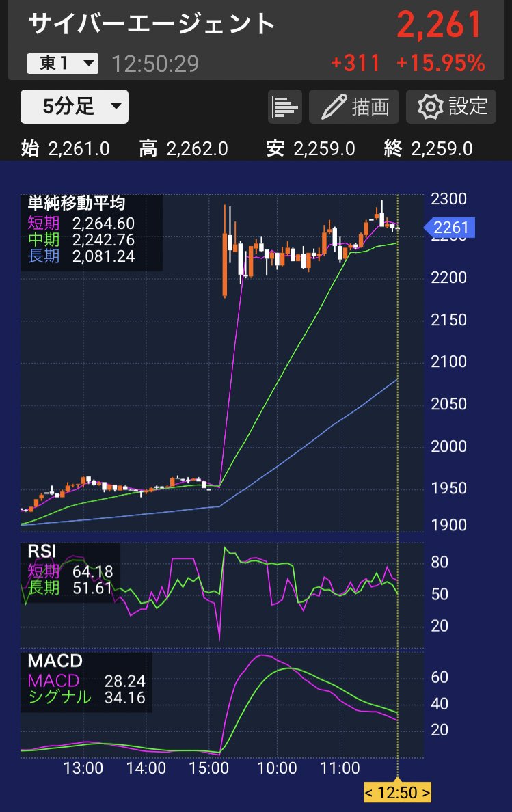Open the 東1 market dropdown
Image resolution: width=512 pixels, height=812 pixels.
point(63,64)
